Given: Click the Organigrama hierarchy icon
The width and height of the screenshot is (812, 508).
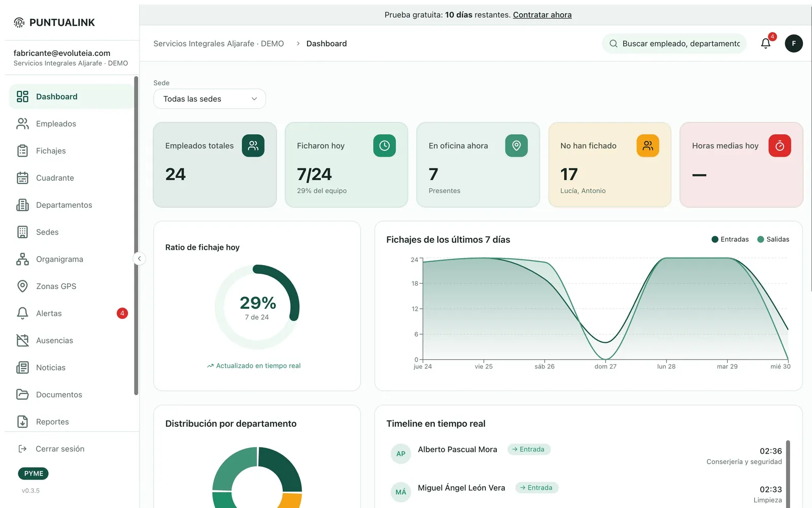Looking at the screenshot, I should pyautogui.click(x=22, y=259).
